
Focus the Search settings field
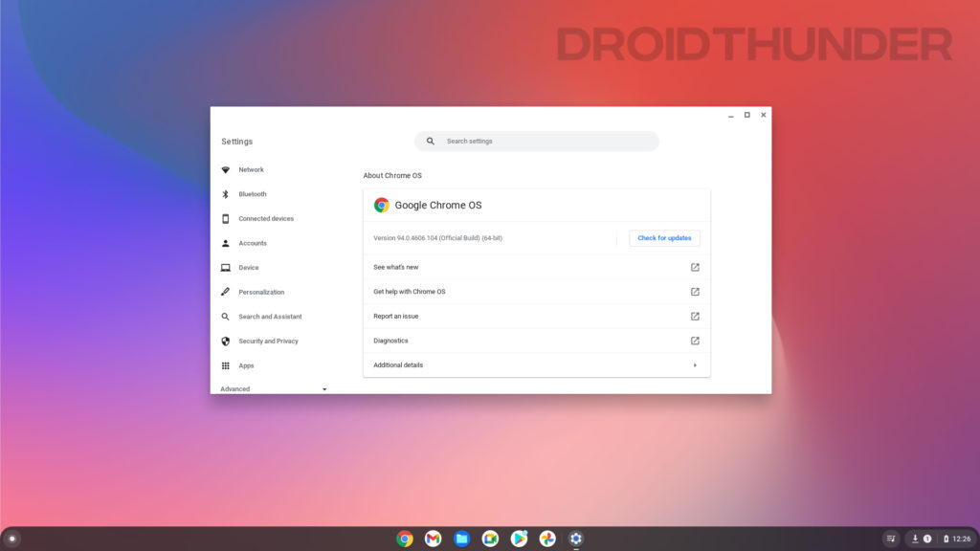coord(537,142)
